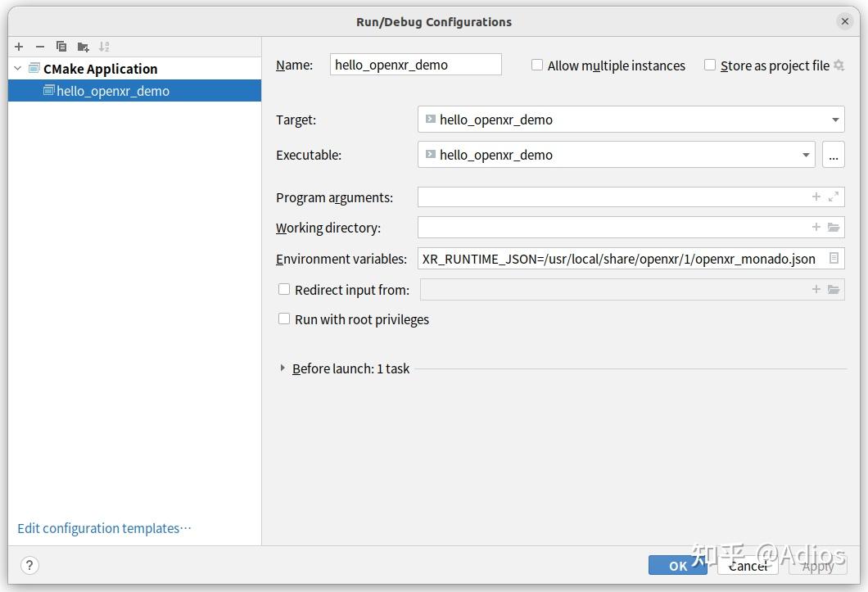The image size is (868, 592).
Task: Click the Copy Configuration icon
Action: (61, 47)
